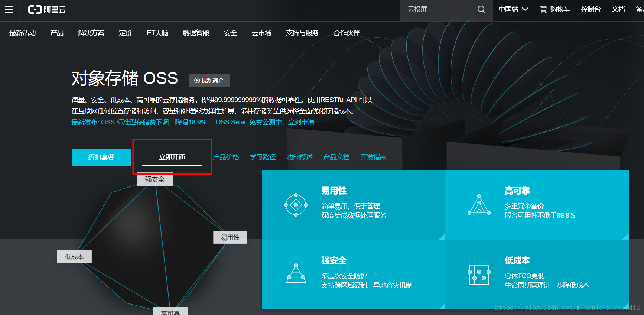This screenshot has width=644, height=315.
Task: Open the OSS storage price reduction announcement
Action: coord(139,122)
